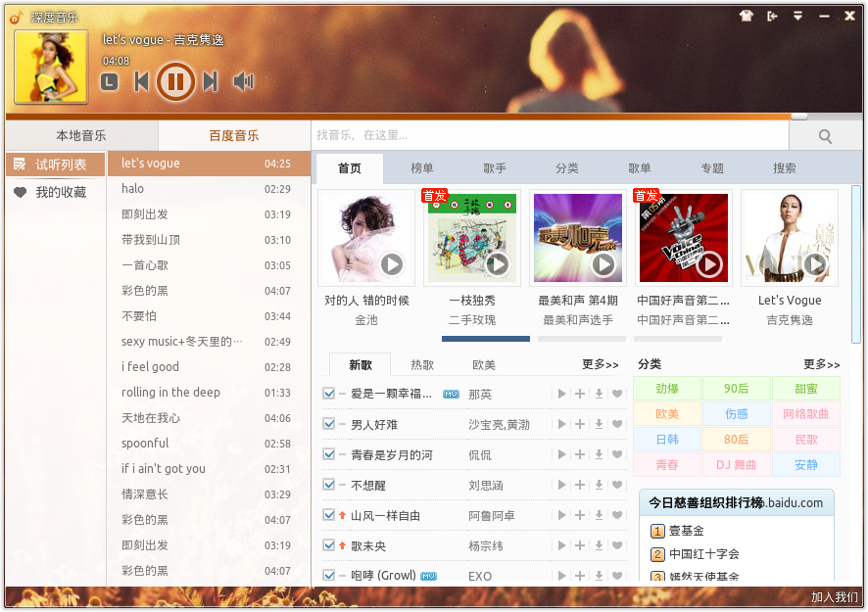Open the 搜索 tab
Viewport: 868px width, 612px height.
(785, 168)
